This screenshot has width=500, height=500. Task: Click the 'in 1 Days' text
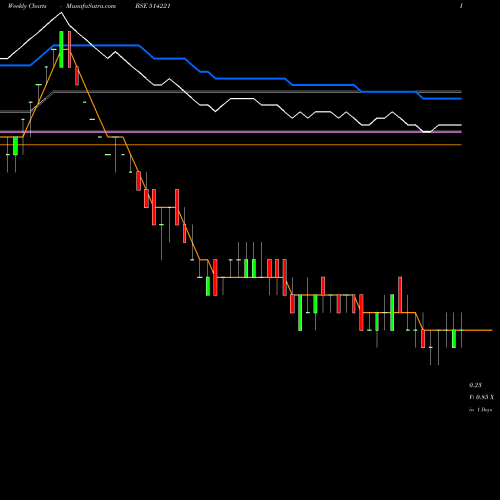pos(480,410)
